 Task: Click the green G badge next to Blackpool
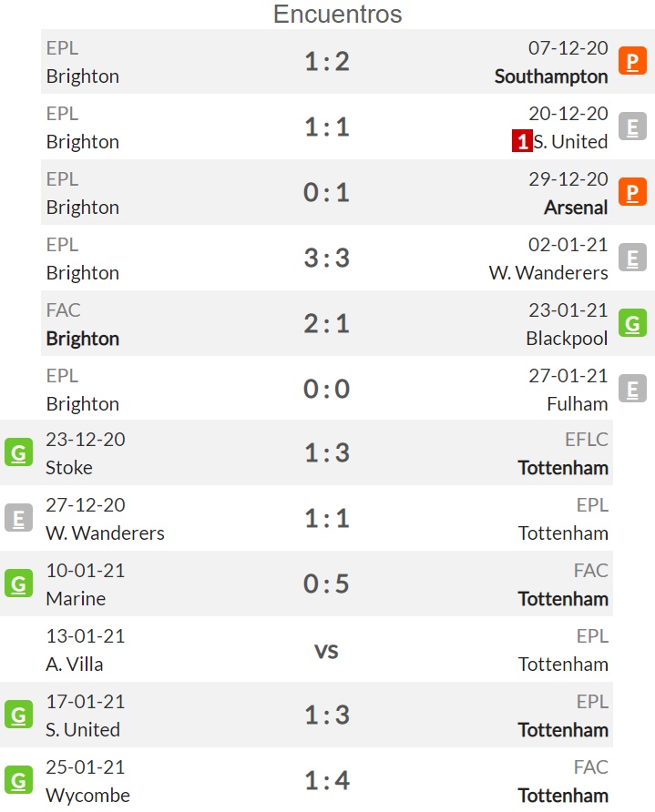tap(632, 323)
